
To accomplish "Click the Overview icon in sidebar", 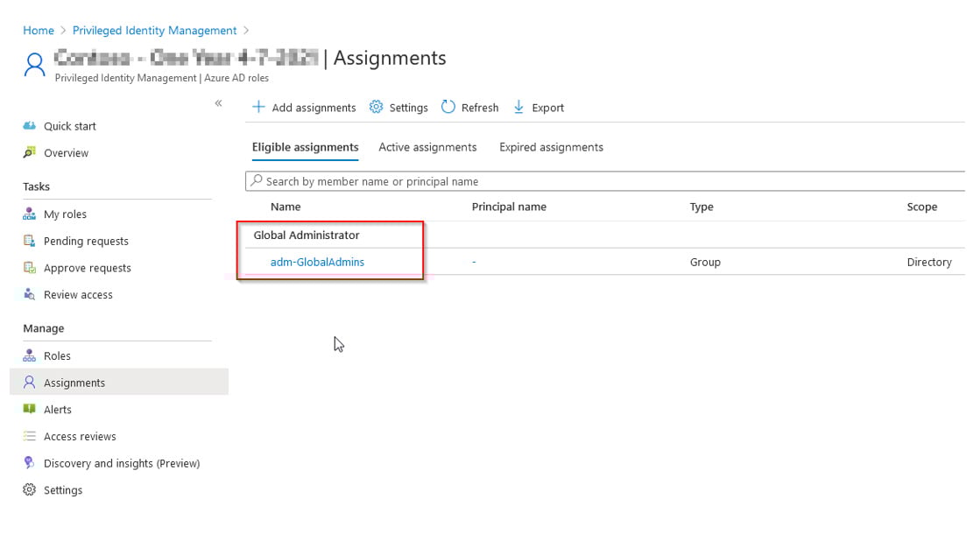I will click(30, 152).
